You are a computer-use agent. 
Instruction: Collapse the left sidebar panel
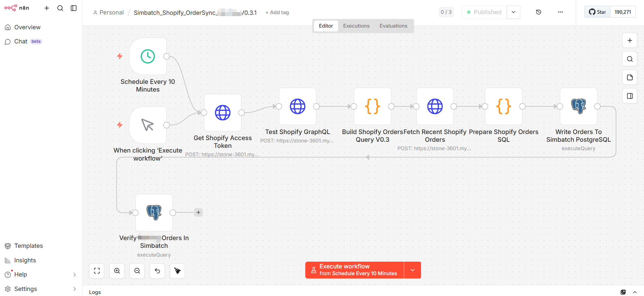pos(74,8)
